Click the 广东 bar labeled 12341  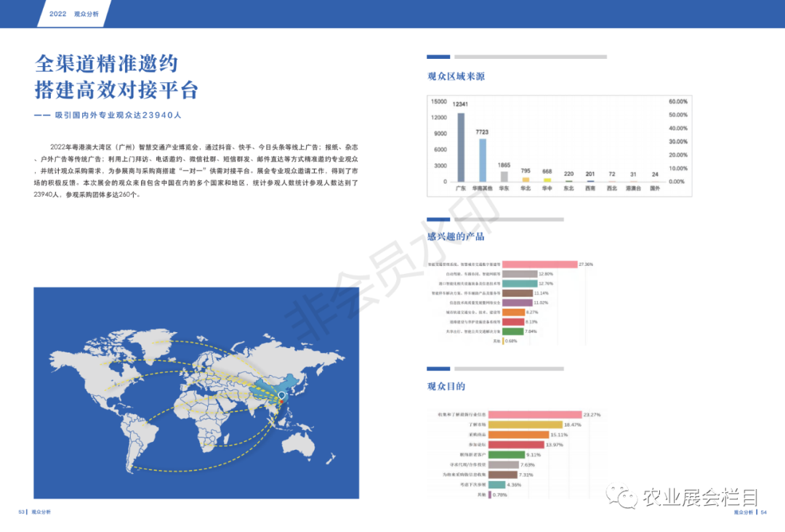pos(461,147)
